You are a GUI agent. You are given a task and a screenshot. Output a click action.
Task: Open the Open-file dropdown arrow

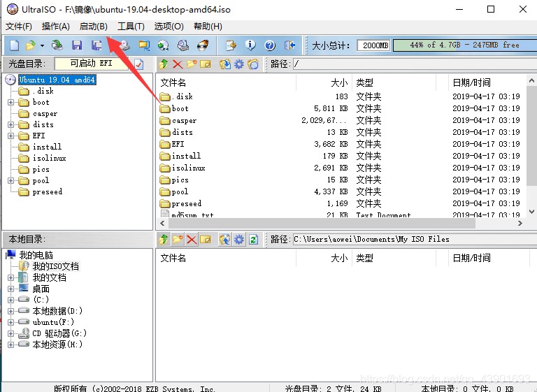click(x=42, y=45)
